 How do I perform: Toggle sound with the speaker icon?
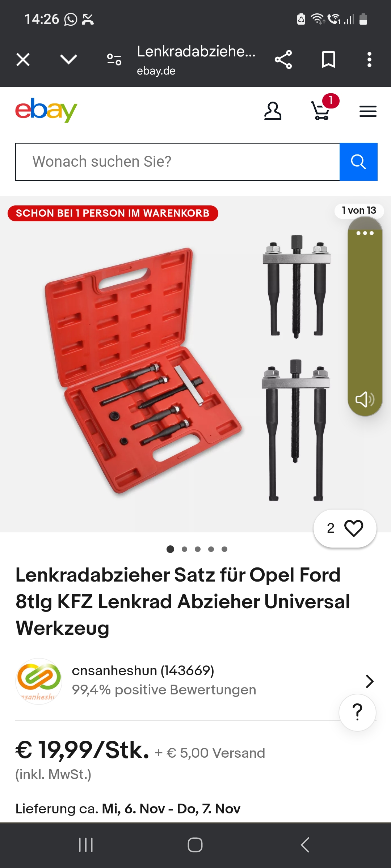tap(365, 399)
